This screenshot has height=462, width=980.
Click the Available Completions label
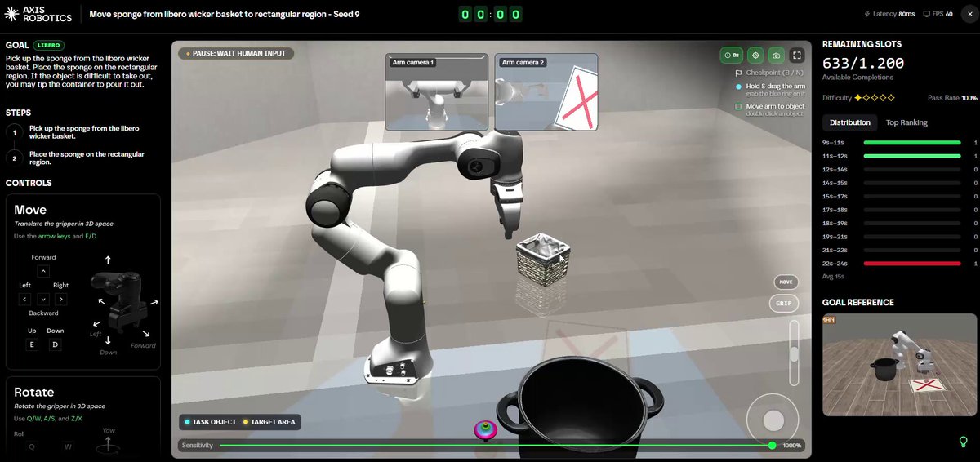857,78
